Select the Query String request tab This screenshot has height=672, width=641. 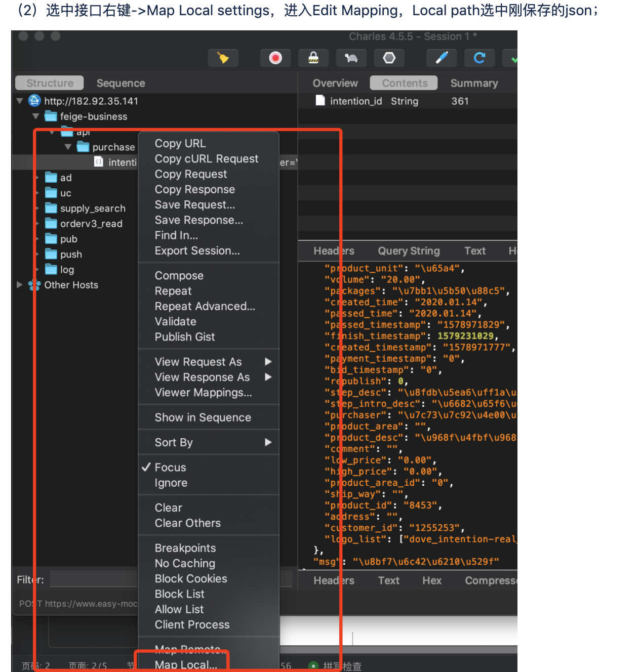pyautogui.click(x=409, y=251)
